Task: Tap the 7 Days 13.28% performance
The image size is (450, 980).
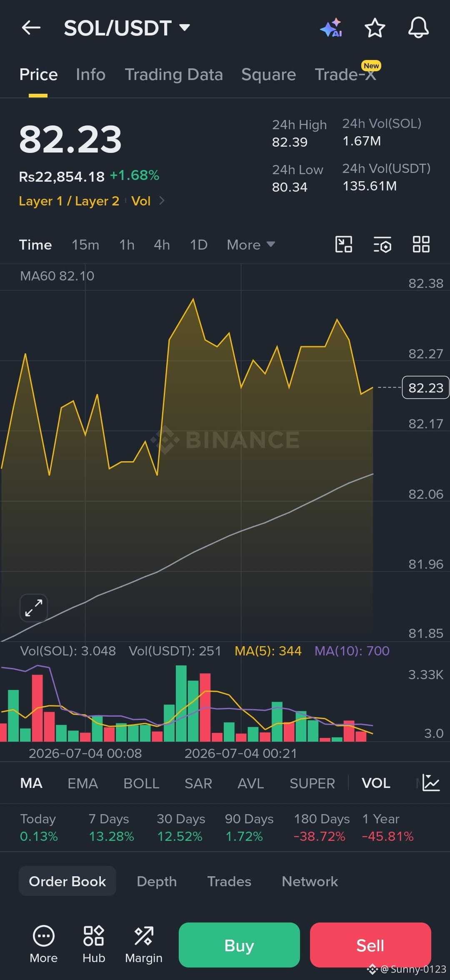Action: [x=111, y=827]
